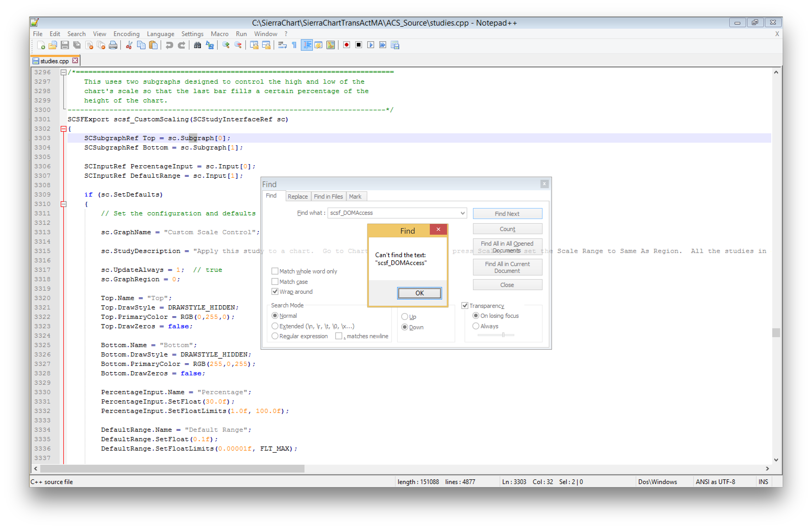This screenshot has width=812, height=529.
Task: Click the Close document toolbar icon
Action: 89,45
